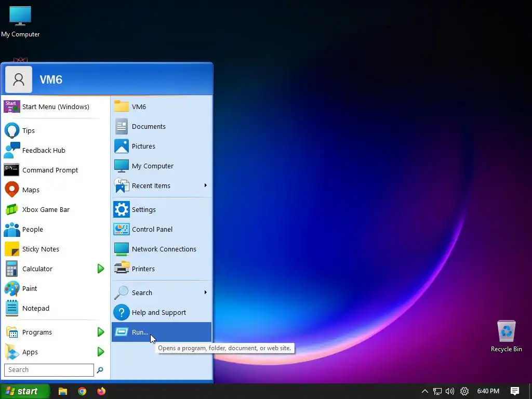
Task: Launch Paint
Action: (55, 288)
